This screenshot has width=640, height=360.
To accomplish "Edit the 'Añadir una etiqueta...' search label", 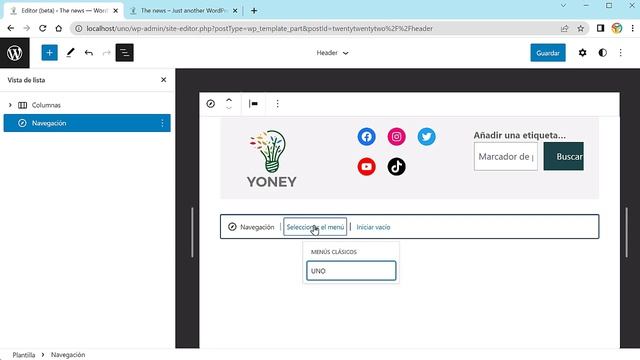I will tap(520, 135).
